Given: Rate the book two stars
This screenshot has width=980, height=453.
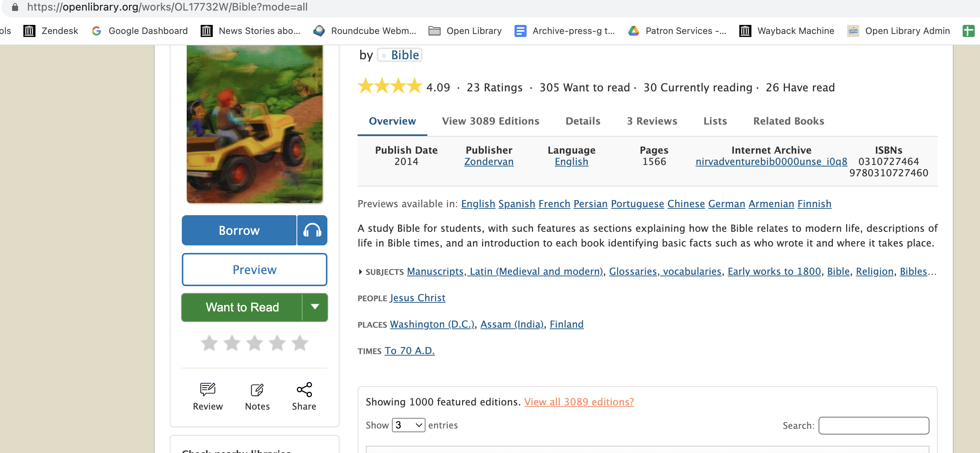Looking at the screenshot, I should point(232,343).
